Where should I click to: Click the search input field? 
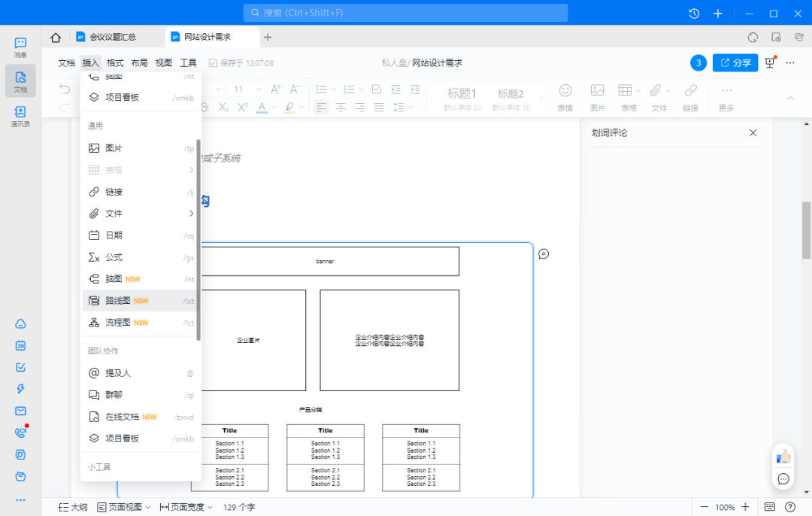tap(406, 13)
